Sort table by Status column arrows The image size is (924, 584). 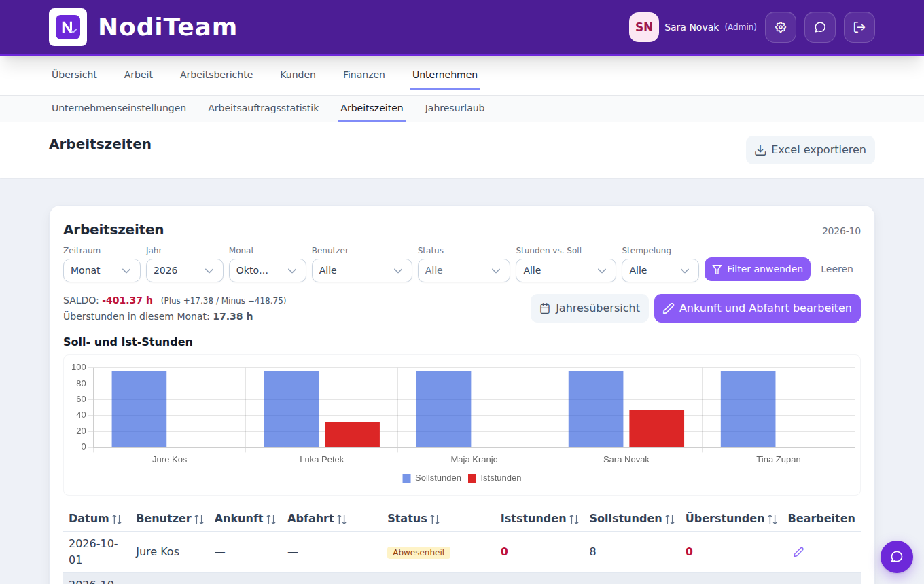[x=435, y=519]
